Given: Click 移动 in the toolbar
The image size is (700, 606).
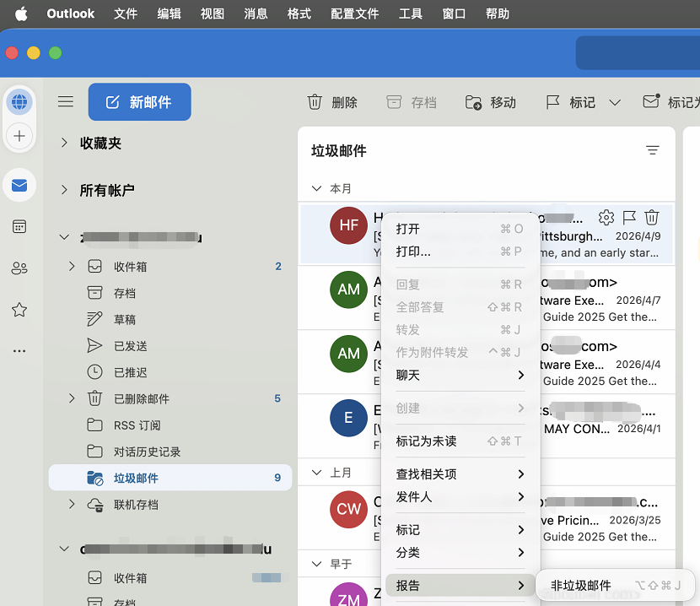Looking at the screenshot, I should pyautogui.click(x=491, y=102).
